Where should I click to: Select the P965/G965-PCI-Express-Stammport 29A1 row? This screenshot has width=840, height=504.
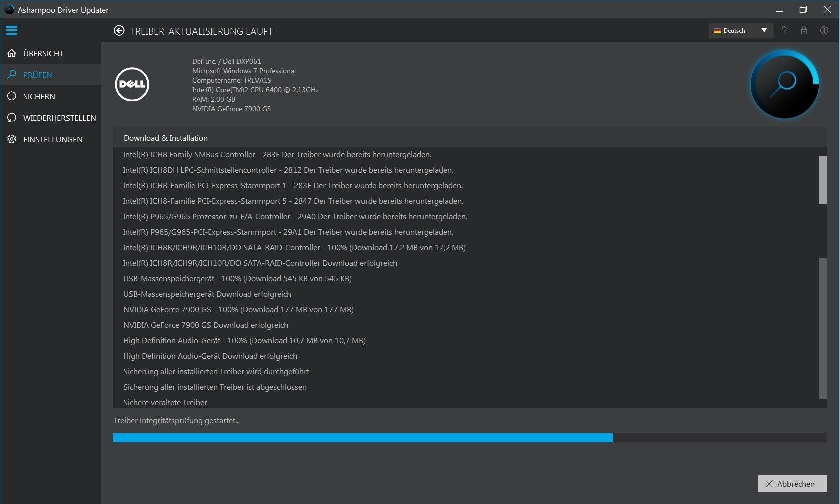(x=288, y=232)
